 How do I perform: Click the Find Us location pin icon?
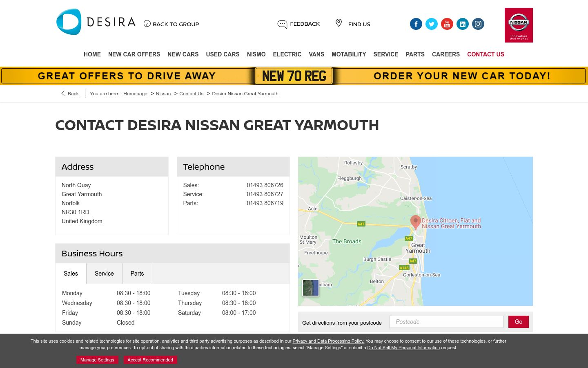point(339,23)
